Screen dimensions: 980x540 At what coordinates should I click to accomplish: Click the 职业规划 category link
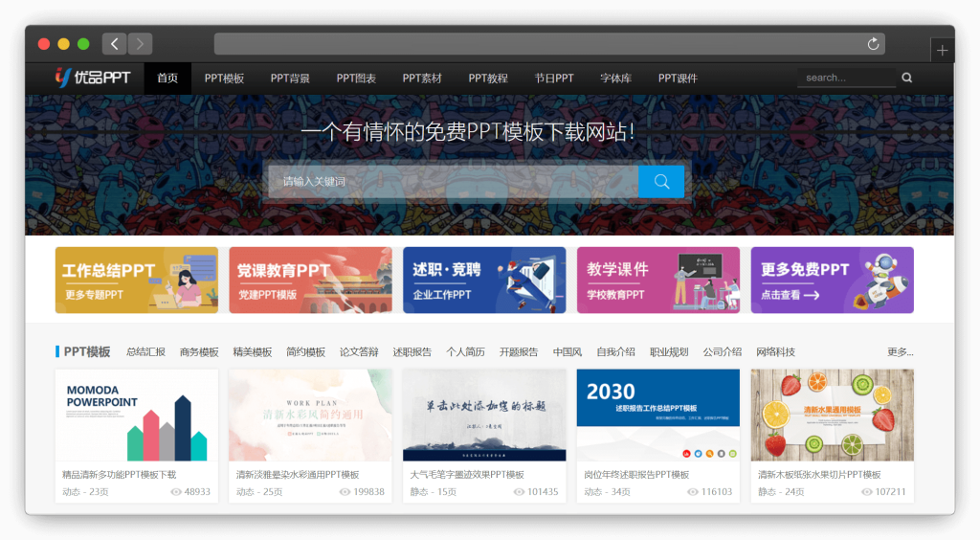tap(669, 352)
